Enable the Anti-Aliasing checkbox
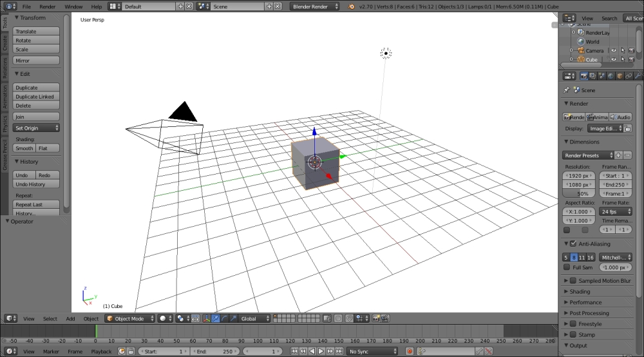Viewport: 644px width, 357px height. (573, 244)
